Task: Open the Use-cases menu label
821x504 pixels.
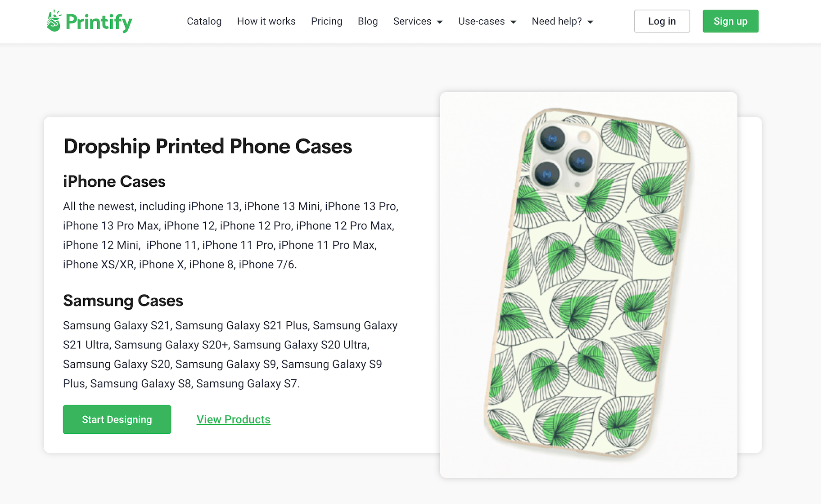Action: 481,21
